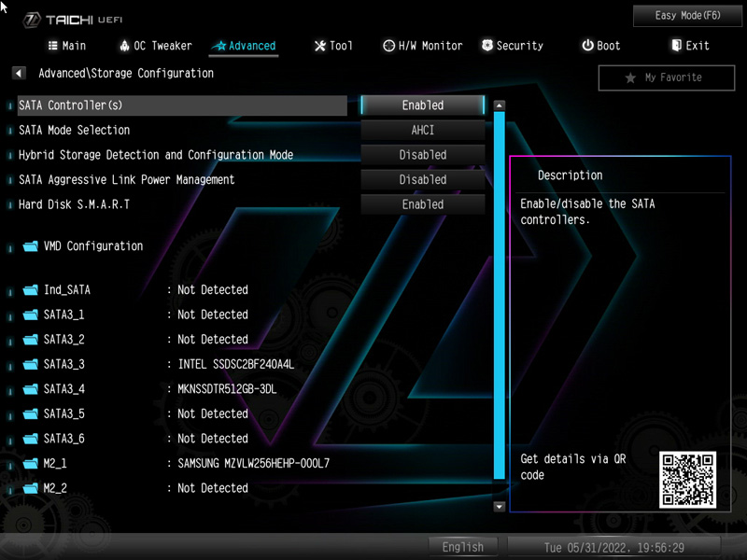Viewport: 747px width, 560px height.
Task: Click the 'Get details via QR code' text
Action: 573,467
